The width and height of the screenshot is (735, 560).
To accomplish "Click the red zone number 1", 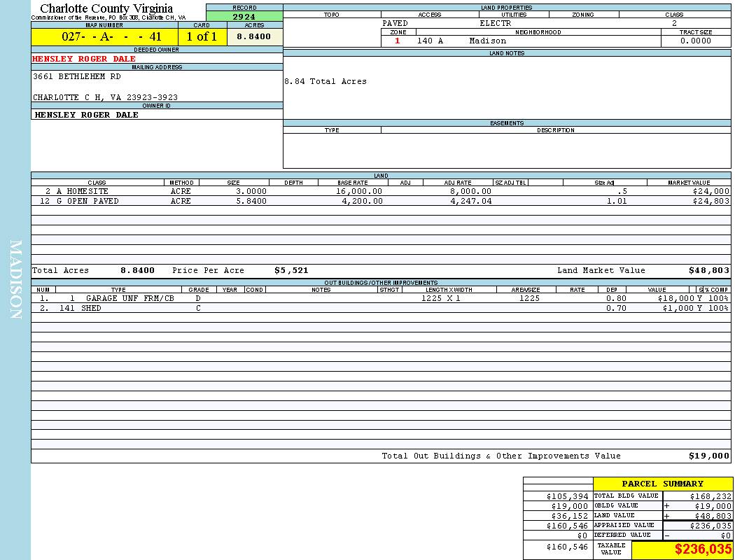I will [398, 41].
